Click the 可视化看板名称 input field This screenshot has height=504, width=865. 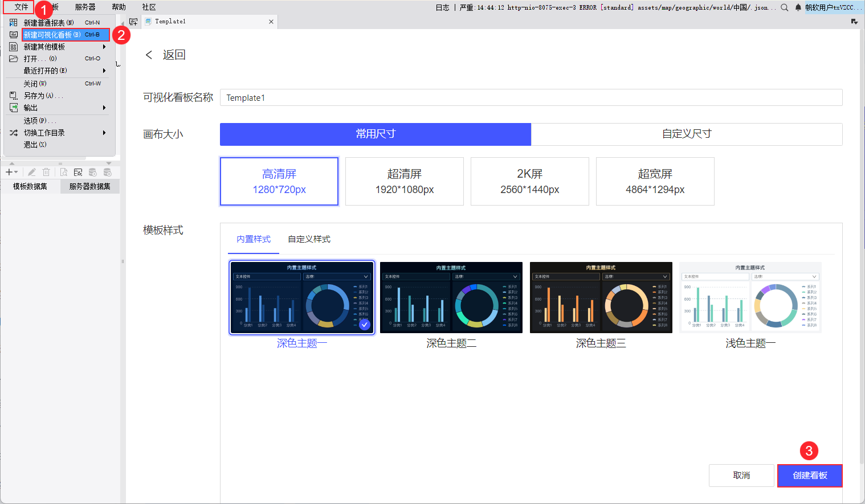pyautogui.click(x=531, y=97)
